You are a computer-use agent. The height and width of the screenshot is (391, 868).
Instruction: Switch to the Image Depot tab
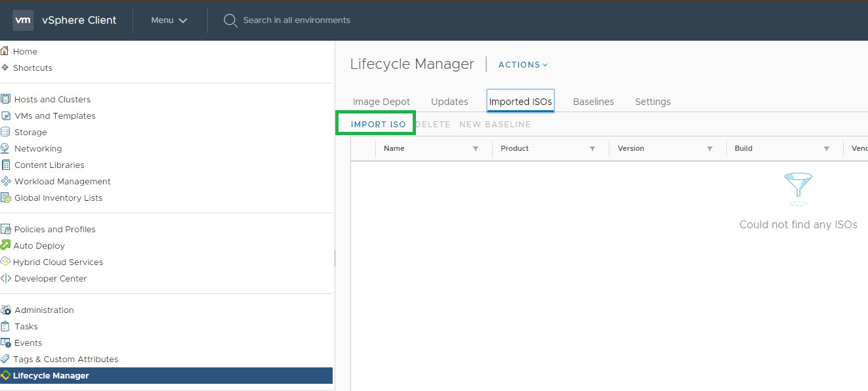click(x=381, y=102)
